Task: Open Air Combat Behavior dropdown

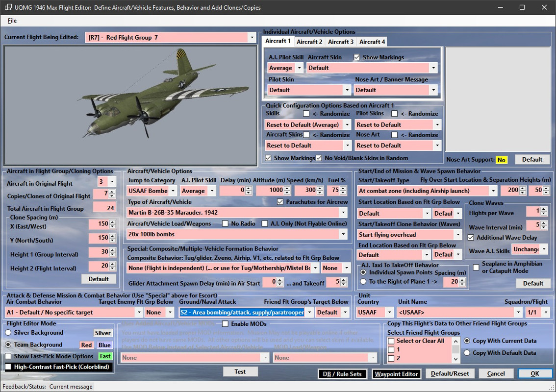Action: tap(139, 312)
